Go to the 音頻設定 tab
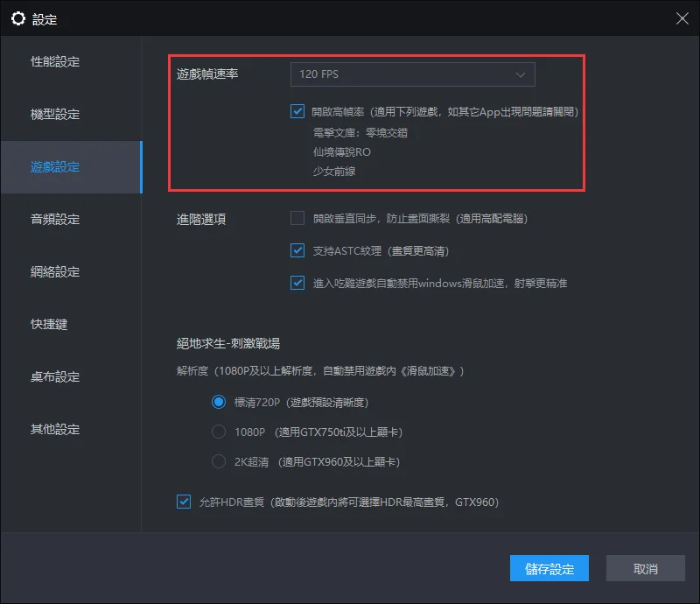Viewport: 700px width, 604px height. point(71,220)
